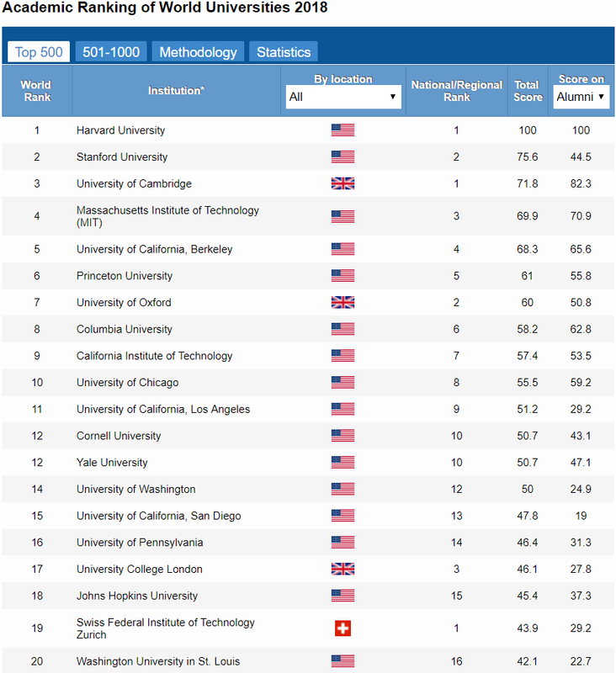This screenshot has height=673, width=616.
Task: Open Massachusetts Institute of Technology (MIT) link
Action: click(167, 216)
